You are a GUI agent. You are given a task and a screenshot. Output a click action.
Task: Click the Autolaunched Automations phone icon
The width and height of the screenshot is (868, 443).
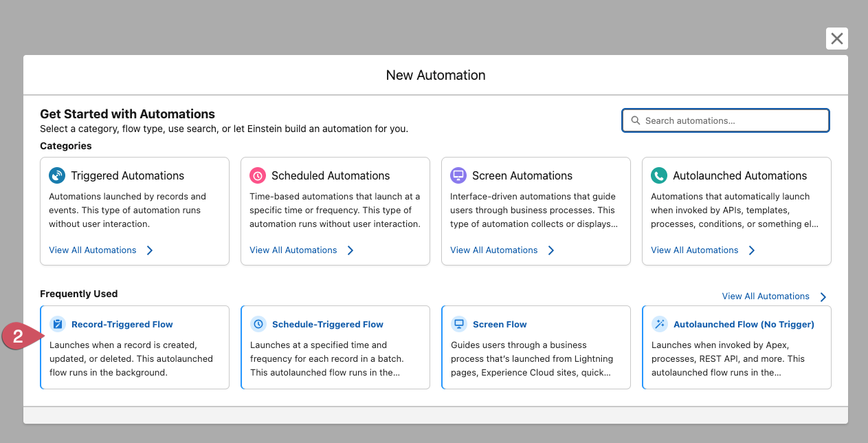coord(659,175)
